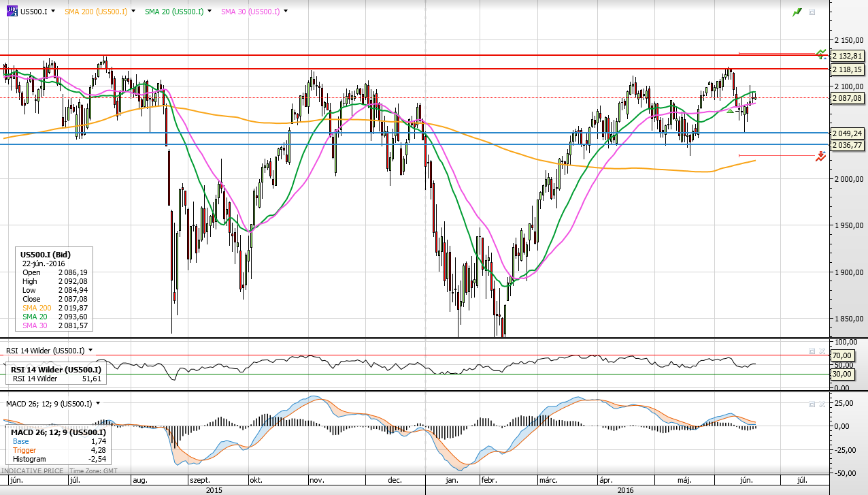
Task: Open the SMA 20 (US500.I) dropdown
Action: (210, 12)
